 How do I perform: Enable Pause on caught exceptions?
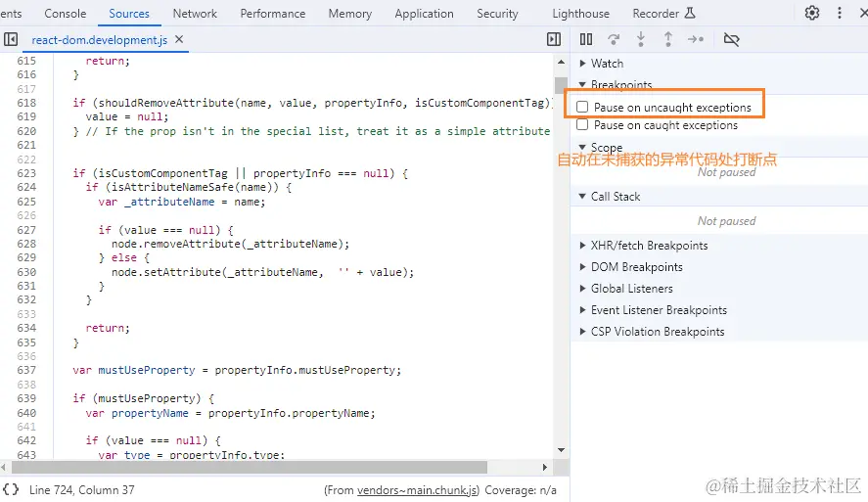[x=582, y=124]
